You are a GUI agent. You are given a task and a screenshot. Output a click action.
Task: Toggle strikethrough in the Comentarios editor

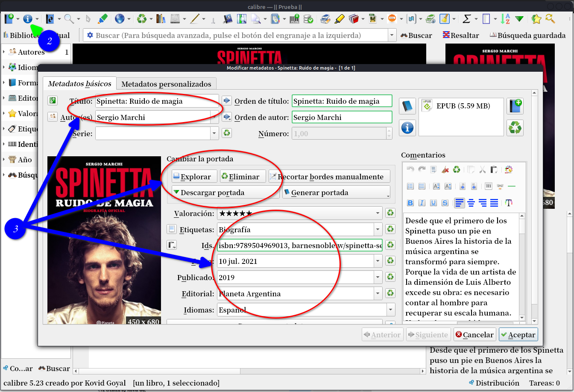click(445, 203)
